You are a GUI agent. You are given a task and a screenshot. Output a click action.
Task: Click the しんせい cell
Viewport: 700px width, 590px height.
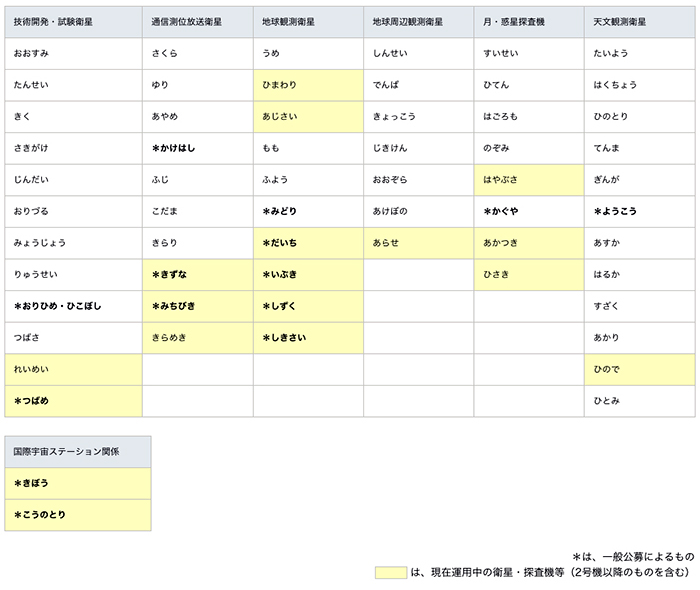419,54
